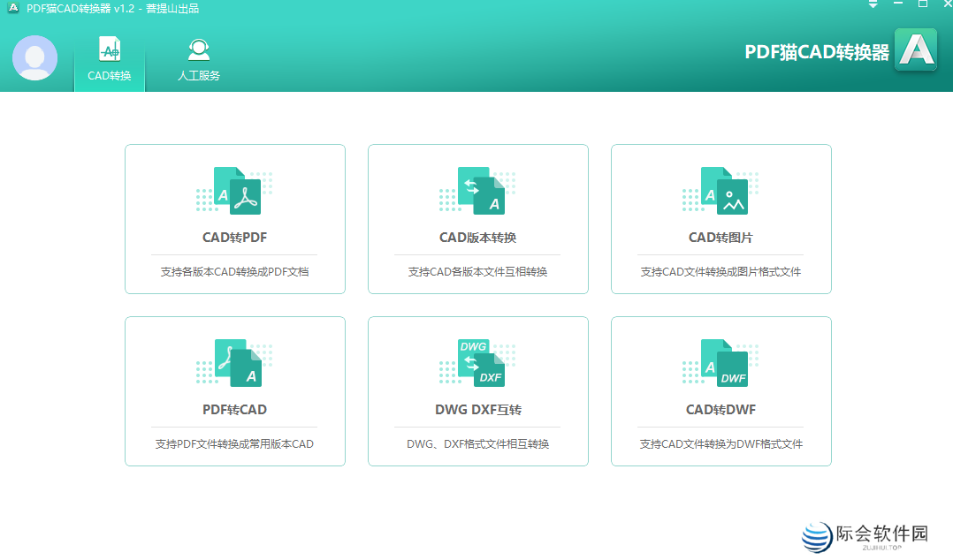953x560 pixels.
Task: Click the CAD转PDF card description text
Action: tap(235, 271)
